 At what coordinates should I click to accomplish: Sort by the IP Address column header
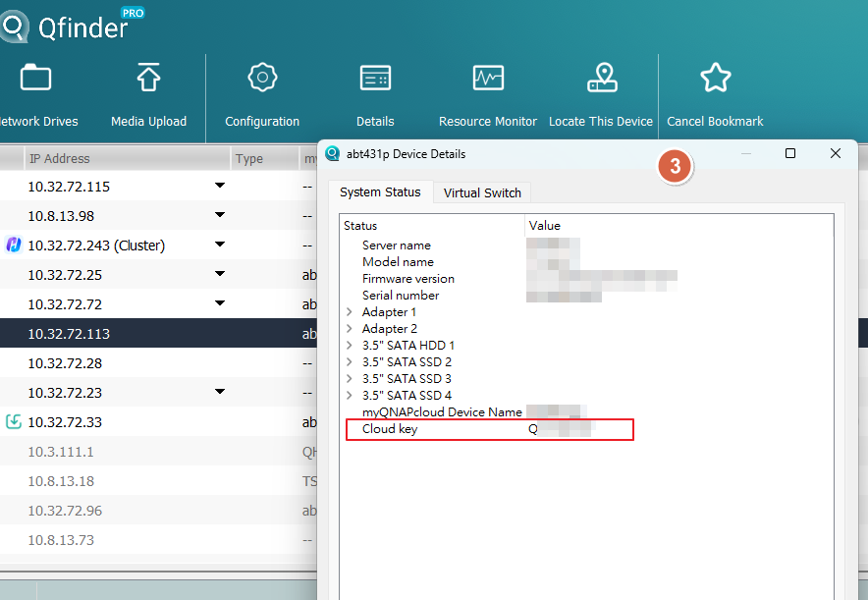[x=59, y=158]
